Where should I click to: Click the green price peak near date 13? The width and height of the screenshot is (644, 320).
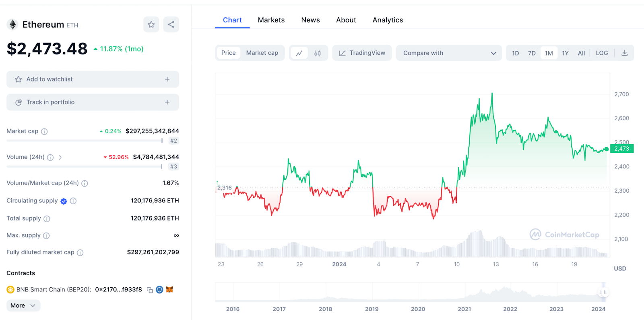[492, 94]
